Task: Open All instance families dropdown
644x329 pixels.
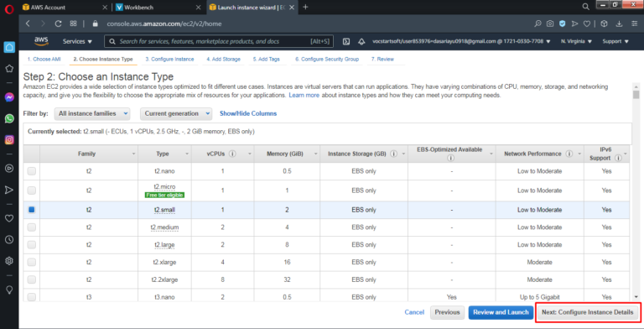Action: point(92,113)
